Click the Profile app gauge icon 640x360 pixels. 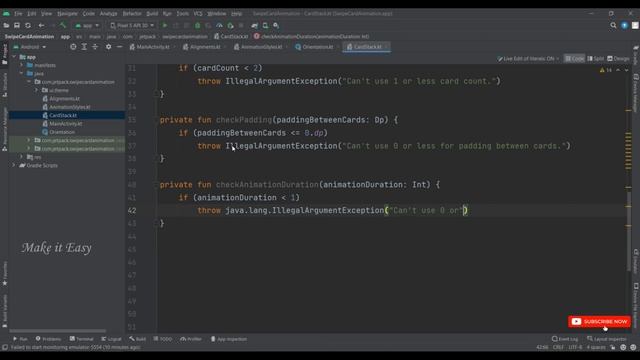tap(219, 25)
